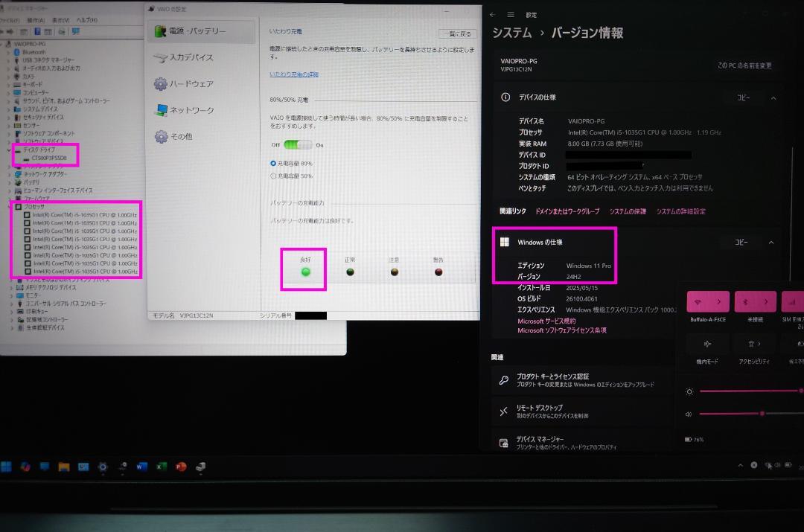Open Word from the taskbar

point(142,467)
